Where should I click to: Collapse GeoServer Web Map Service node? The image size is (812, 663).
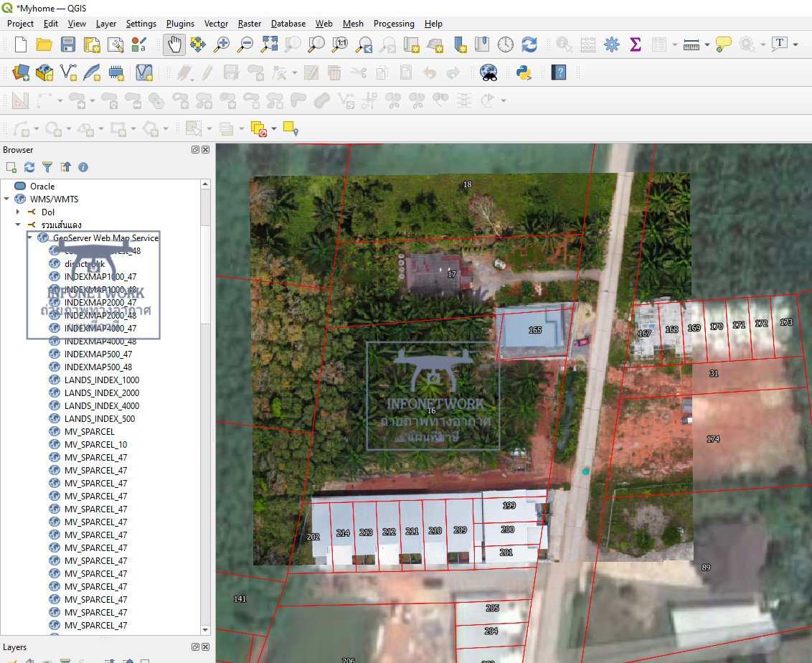click(30, 238)
